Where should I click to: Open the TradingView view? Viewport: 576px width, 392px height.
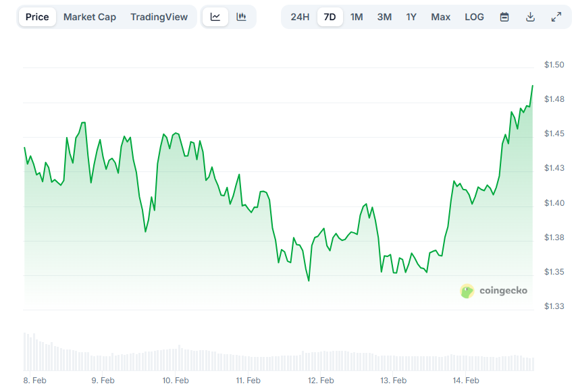(x=159, y=17)
